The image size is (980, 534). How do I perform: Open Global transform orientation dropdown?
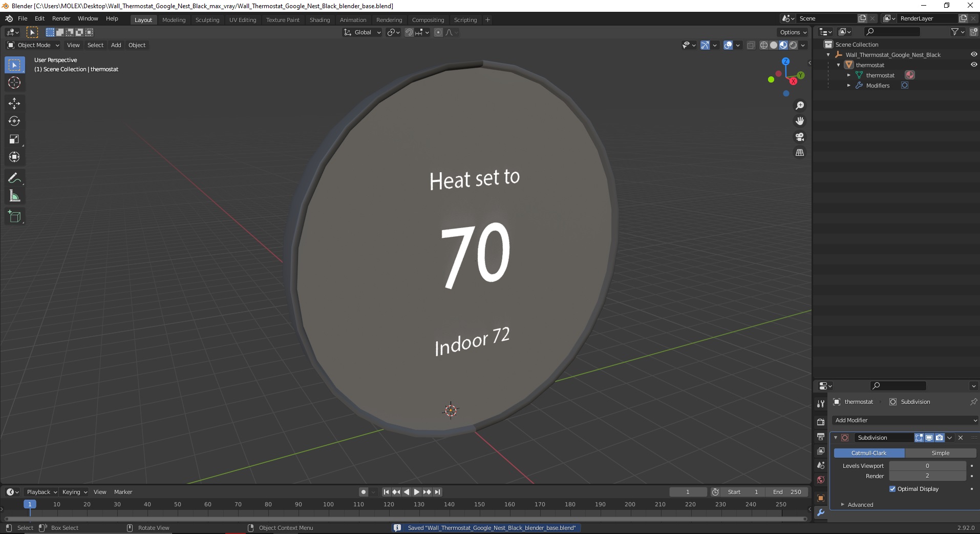362,32
